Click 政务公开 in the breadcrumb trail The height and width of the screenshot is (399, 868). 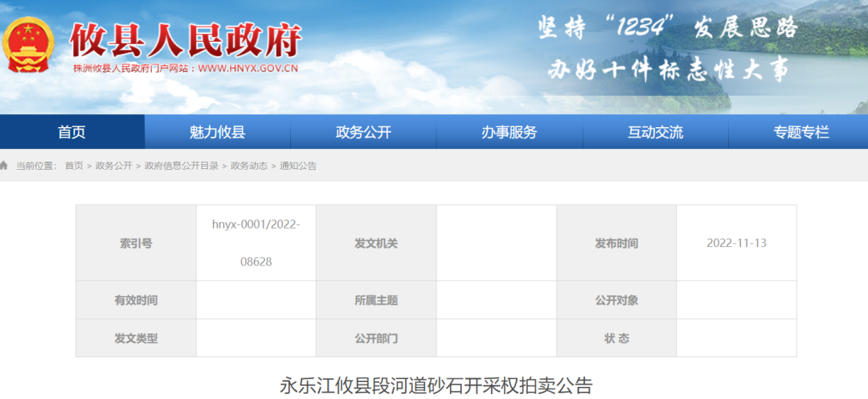(113, 166)
